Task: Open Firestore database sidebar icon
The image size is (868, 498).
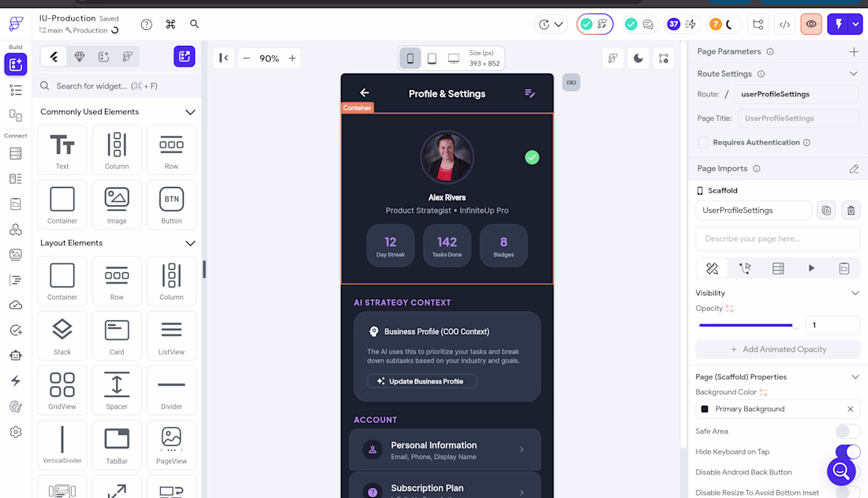Action: coord(16,153)
